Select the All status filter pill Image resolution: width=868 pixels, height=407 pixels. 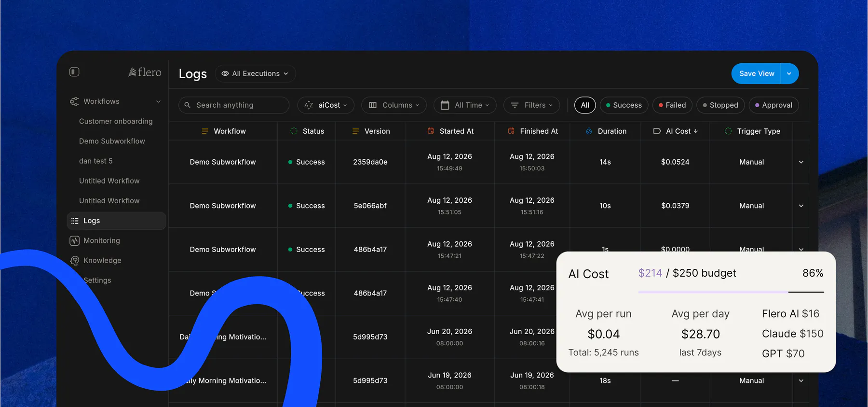point(585,105)
